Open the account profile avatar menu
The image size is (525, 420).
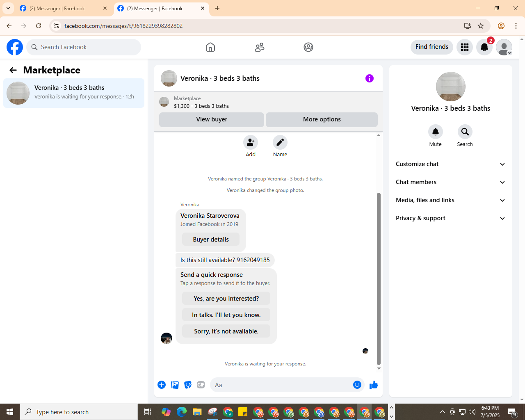[x=504, y=47]
